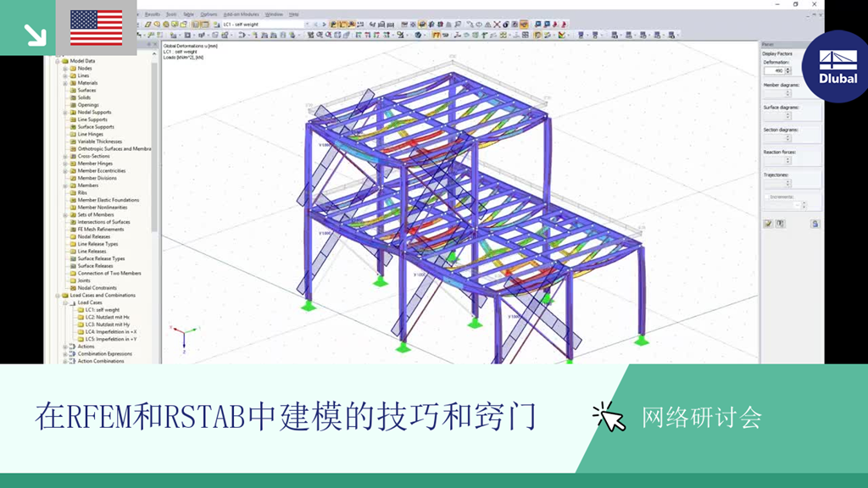Click the black X delete icon in toolbar
The width and height of the screenshot is (868, 488).
tap(497, 25)
